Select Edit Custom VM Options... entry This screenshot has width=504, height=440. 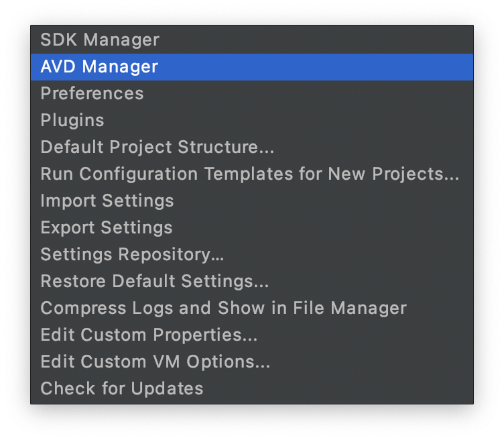coord(252,362)
